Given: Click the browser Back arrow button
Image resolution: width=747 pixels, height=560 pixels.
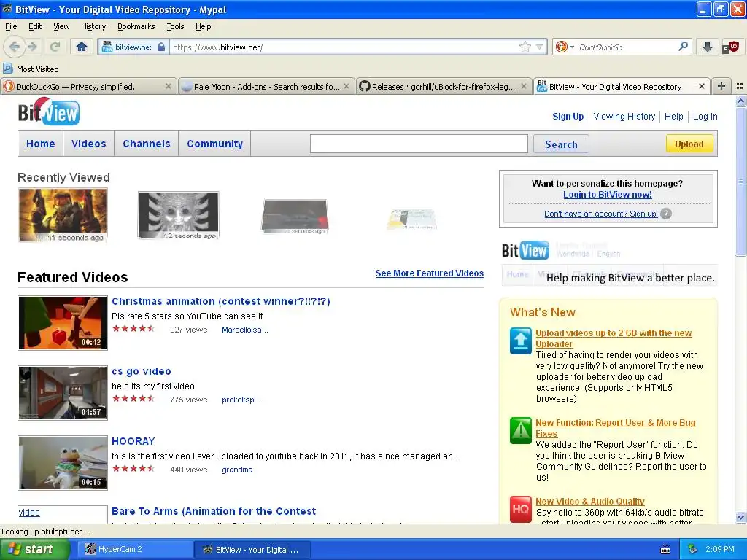Looking at the screenshot, I should [x=13, y=47].
